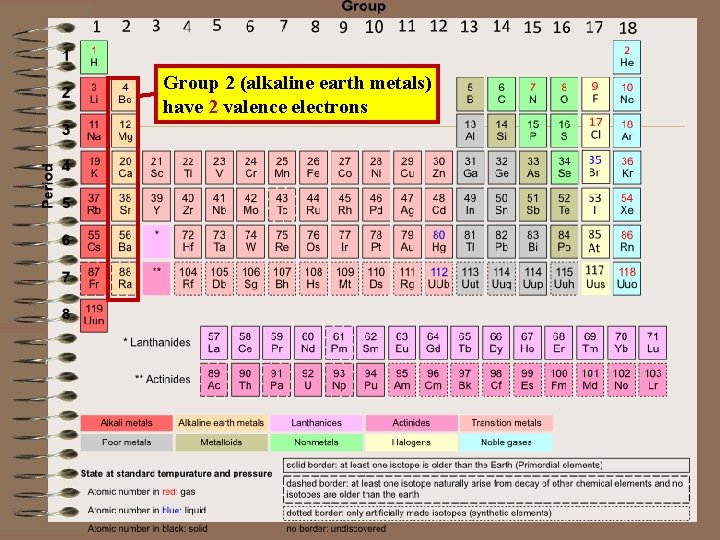Click the Strontium (Sr) cell
This screenshot has width=720, height=540.
[x=124, y=204]
